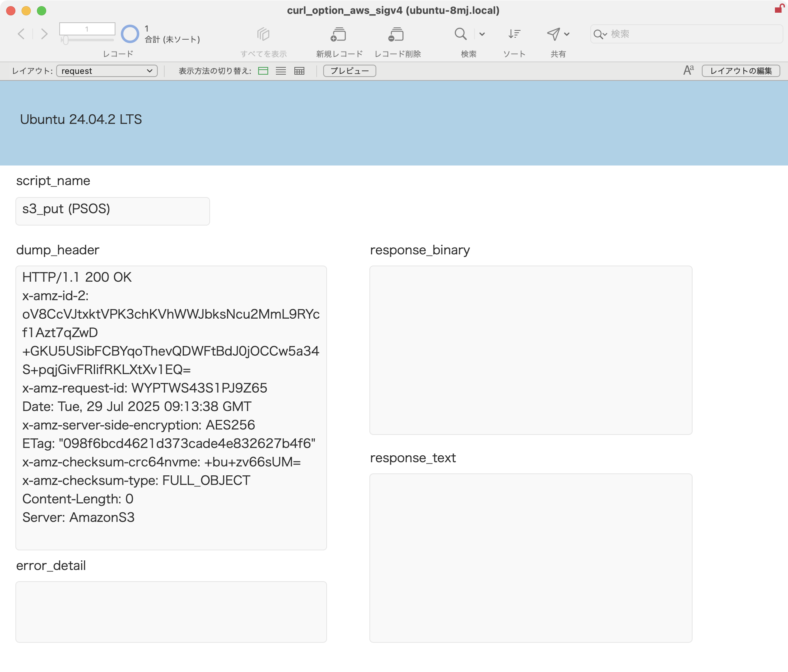Click the empty response_binary field
The height and width of the screenshot is (672, 788).
[531, 350]
